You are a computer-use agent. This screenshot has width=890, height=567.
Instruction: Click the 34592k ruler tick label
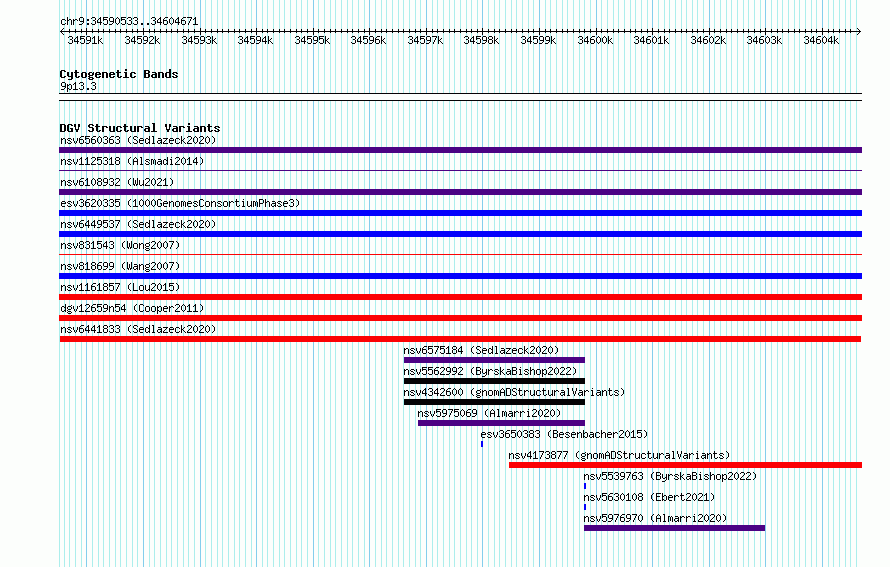point(142,40)
